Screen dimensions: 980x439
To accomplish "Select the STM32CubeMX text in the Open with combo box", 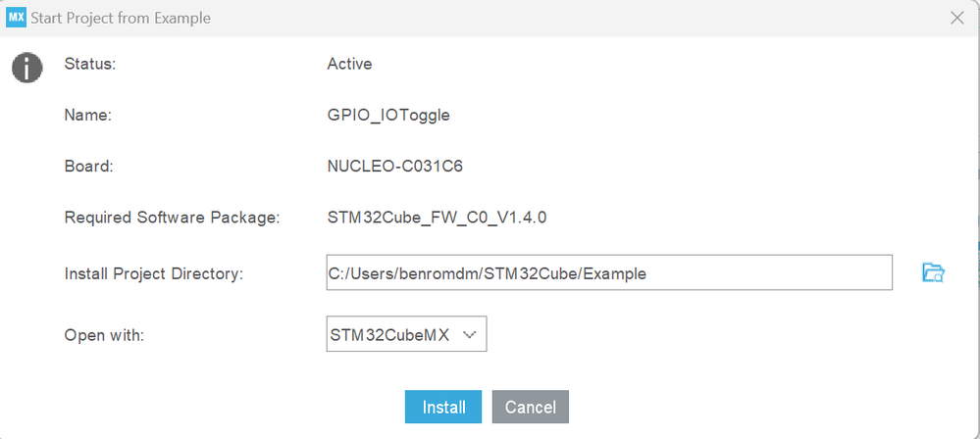I will pos(389,334).
